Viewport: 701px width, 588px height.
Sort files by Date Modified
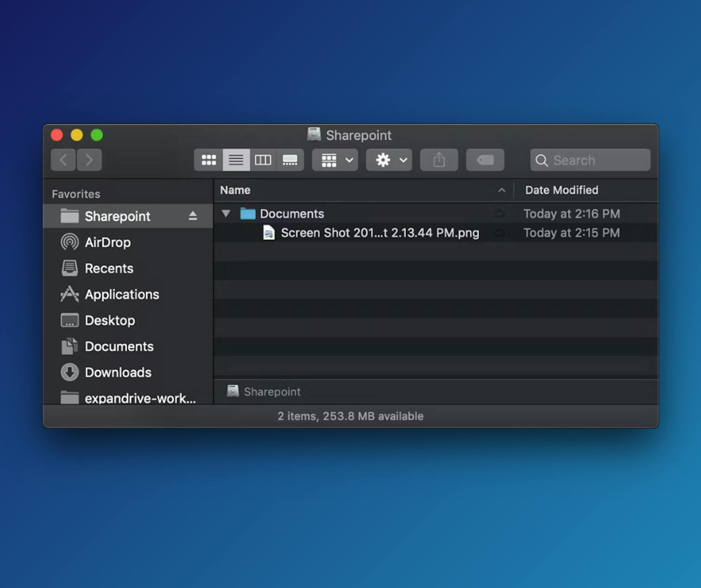562,190
